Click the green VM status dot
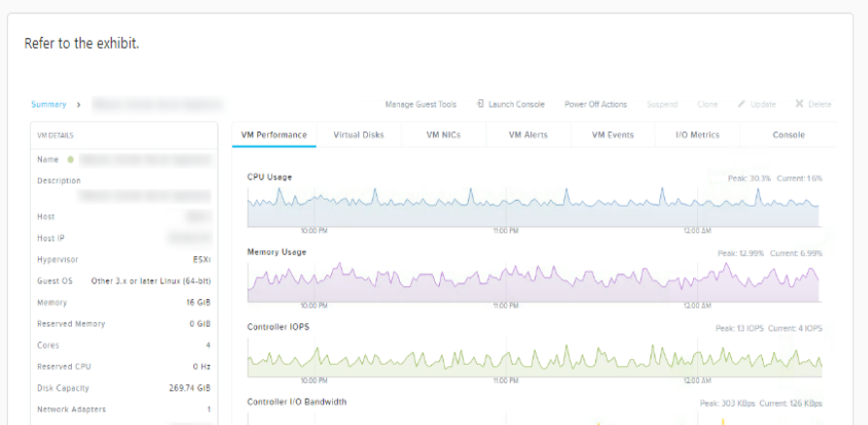Screen dimensions: 868x425 pyautogui.click(x=71, y=158)
